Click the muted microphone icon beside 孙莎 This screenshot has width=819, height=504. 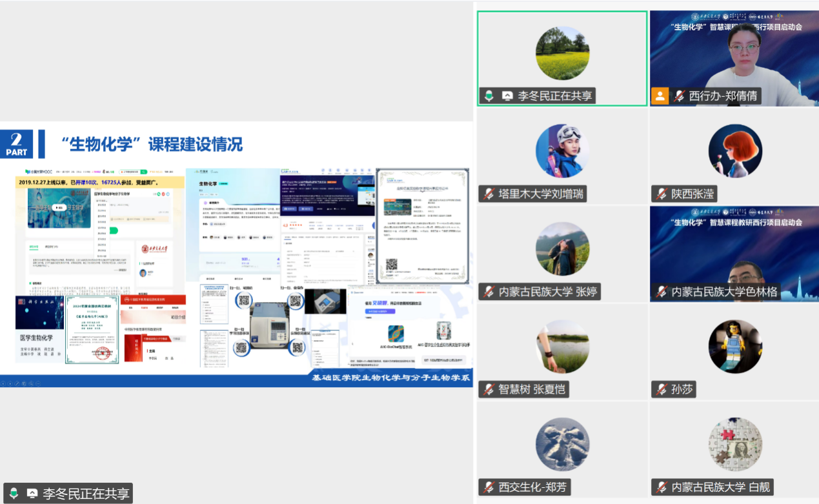[661, 390]
